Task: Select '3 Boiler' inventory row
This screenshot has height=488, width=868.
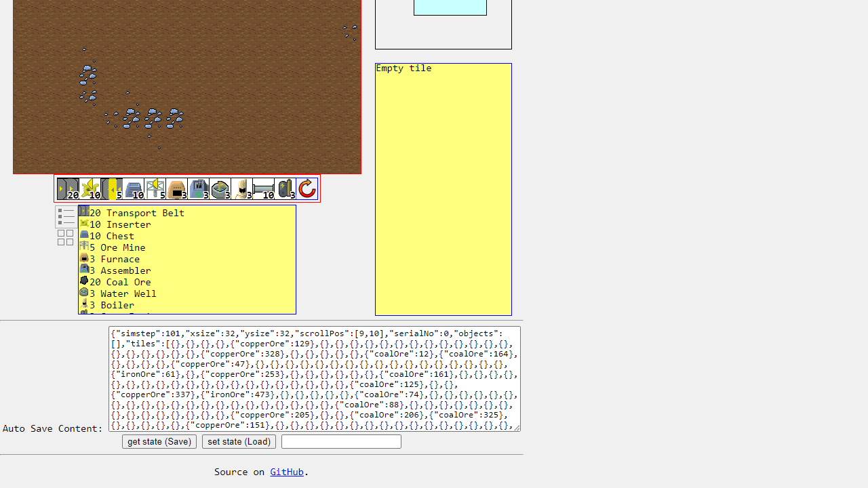Action: click(186, 304)
